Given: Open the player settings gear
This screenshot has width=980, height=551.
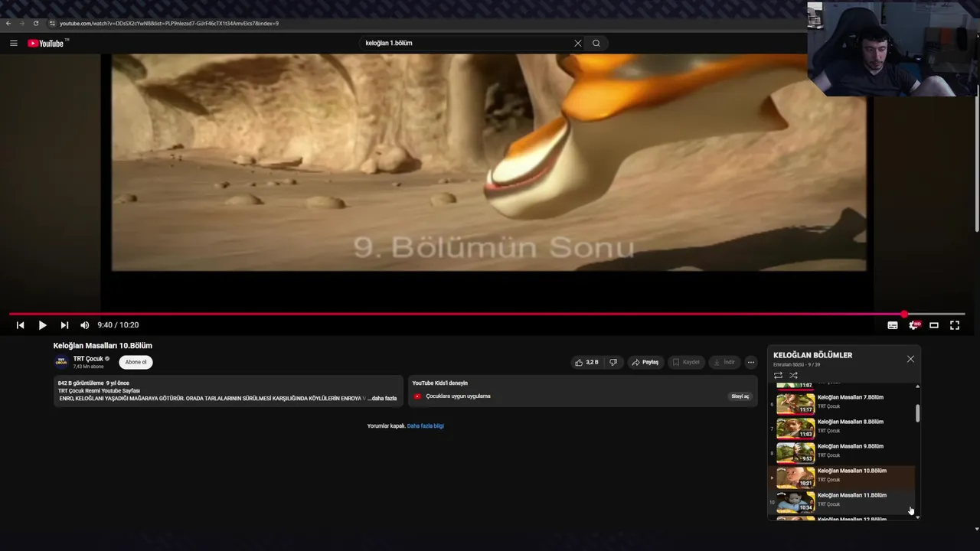Looking at the screenshot, I should coord(913,325).
